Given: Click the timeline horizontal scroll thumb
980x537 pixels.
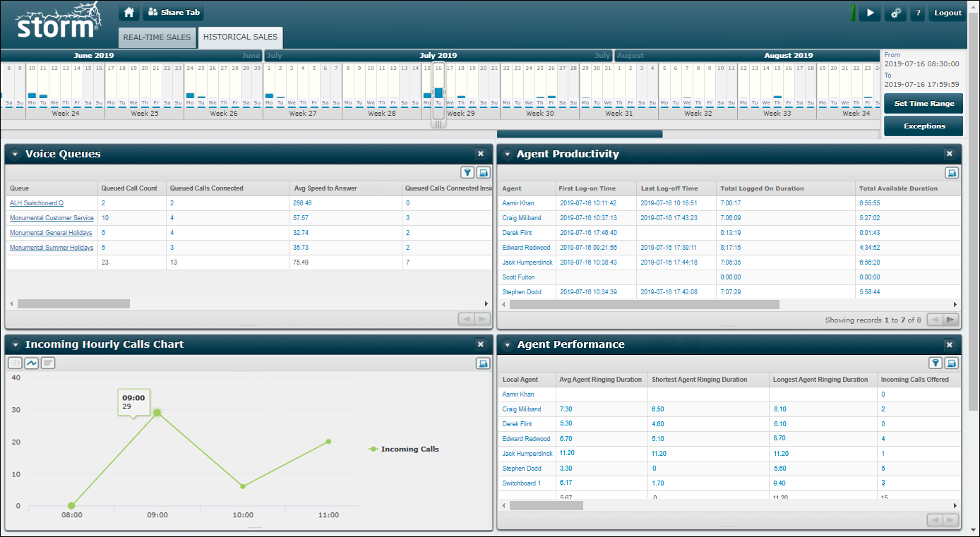Looking at the screenshot, I should click(580, 134).
